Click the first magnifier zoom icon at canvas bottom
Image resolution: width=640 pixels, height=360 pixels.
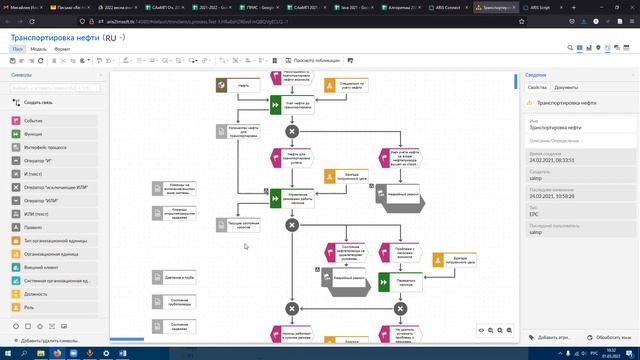491,330
